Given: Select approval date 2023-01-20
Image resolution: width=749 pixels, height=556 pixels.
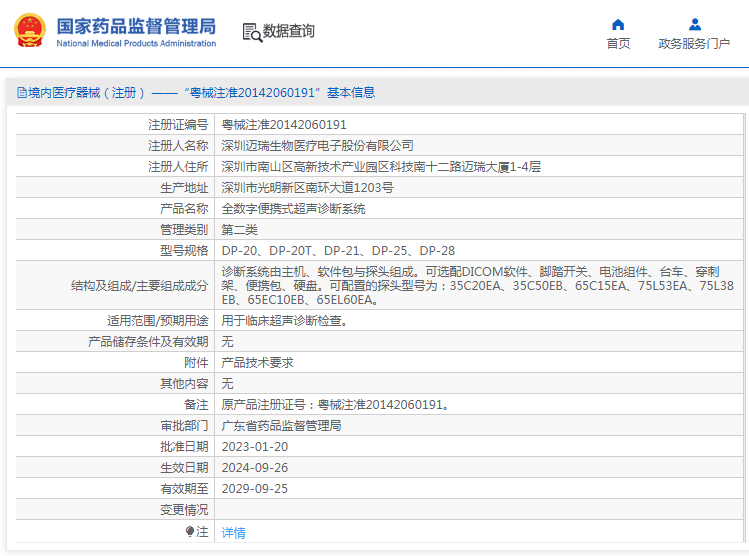Looking at the screenshot, I should click(x=255, y=447).
